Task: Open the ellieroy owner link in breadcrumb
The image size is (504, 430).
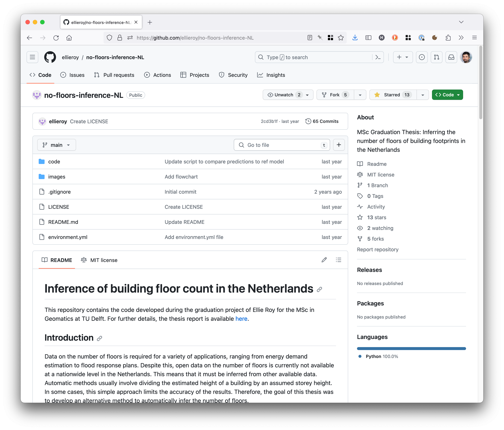Action: tap(70, 57)
